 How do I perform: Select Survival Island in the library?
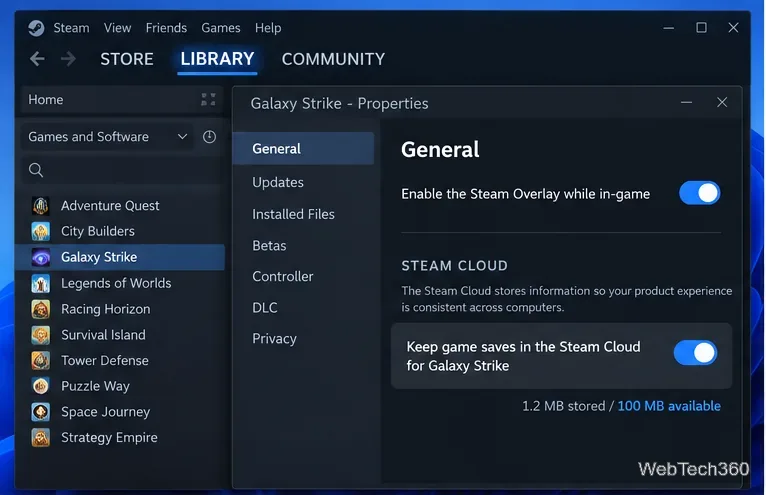point(120,335)
